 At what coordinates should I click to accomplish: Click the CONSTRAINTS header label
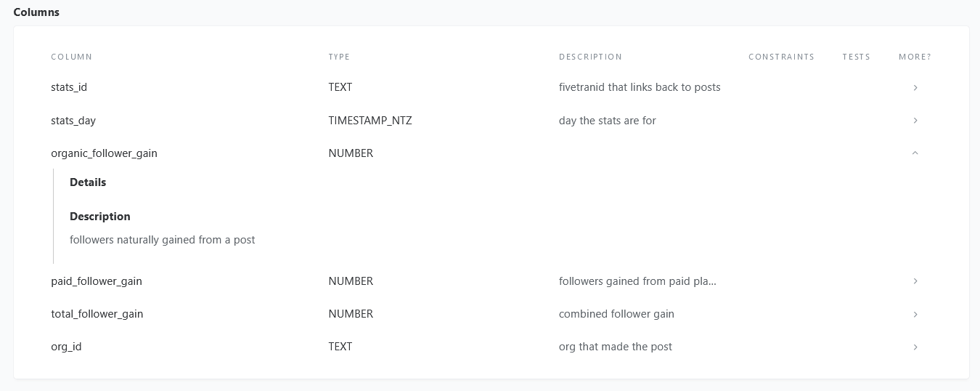point(781,57)
